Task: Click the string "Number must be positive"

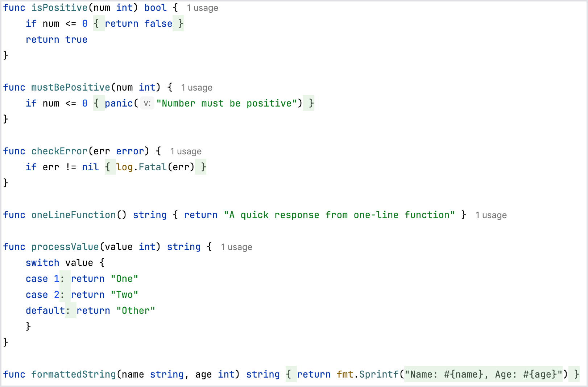Action: [228, 103]
